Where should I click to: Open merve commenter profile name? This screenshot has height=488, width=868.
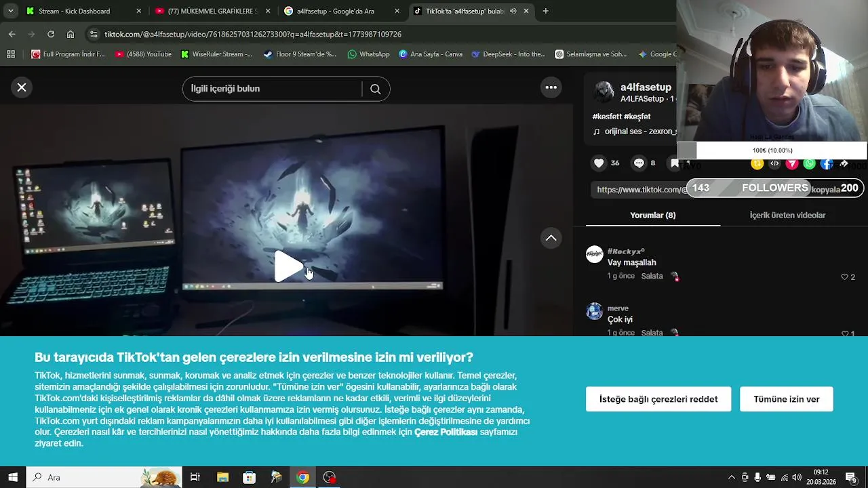pyautogui.click(x=618, y=308)
